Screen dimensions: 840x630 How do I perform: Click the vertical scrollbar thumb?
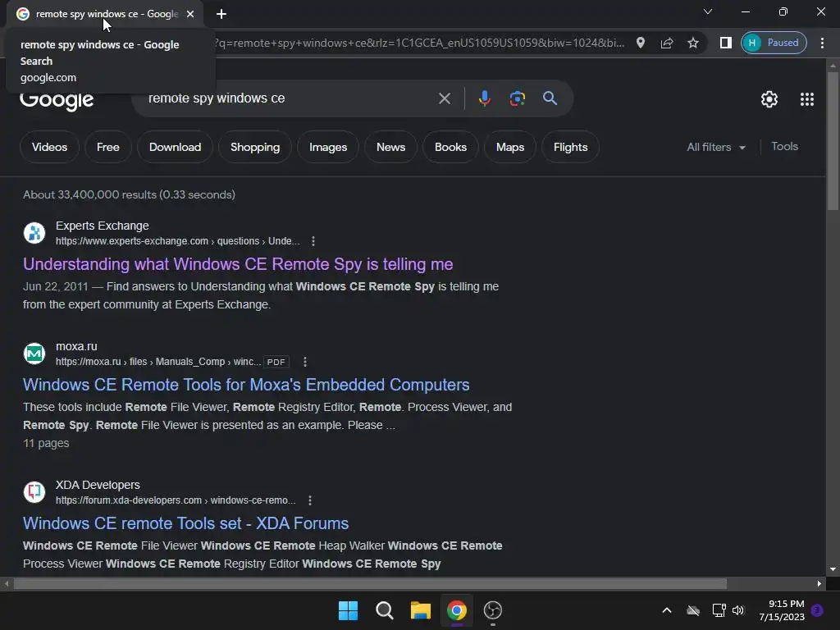click(x=833, y=140)
